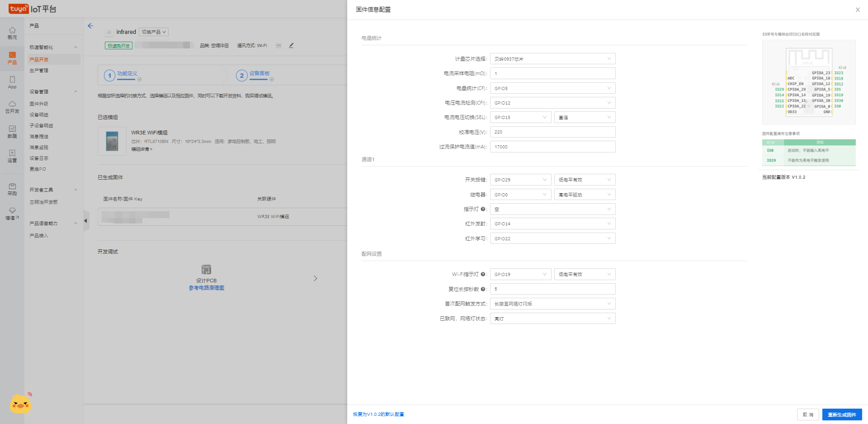Open Wi-Fi指示灯 GPIO19 dropdown
Image resolution: width=868 pixels, height=424 pixels.
click(520, 274)
